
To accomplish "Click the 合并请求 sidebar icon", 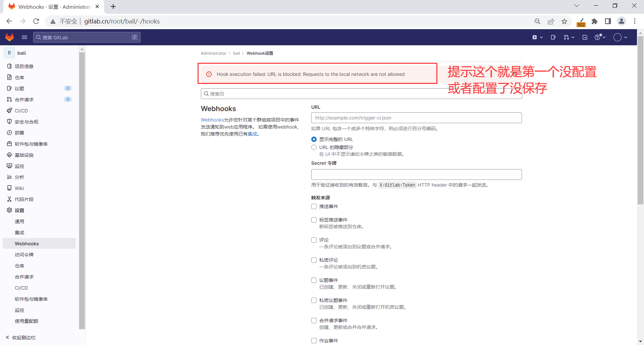I will click(x=9, y=99).
